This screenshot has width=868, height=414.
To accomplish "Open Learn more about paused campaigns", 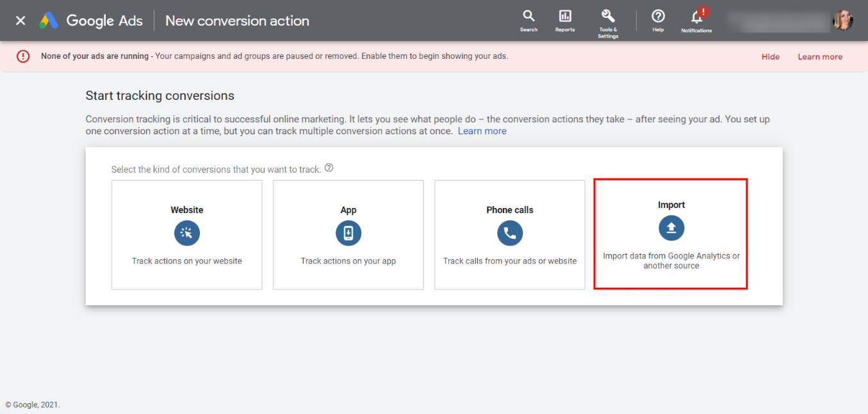I will (820, 56).
